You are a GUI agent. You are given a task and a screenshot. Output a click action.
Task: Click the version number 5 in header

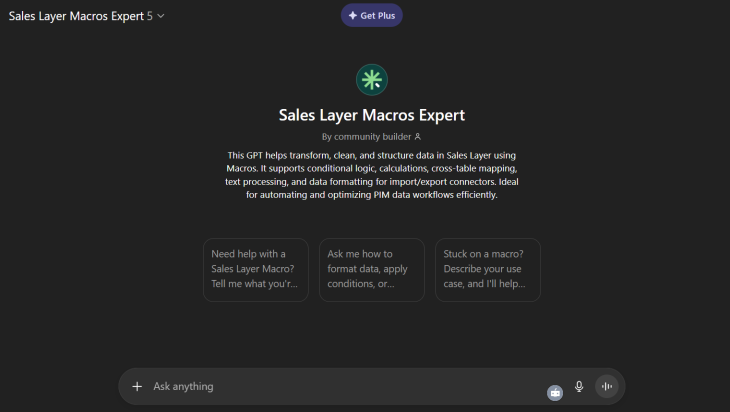point(149,16)
